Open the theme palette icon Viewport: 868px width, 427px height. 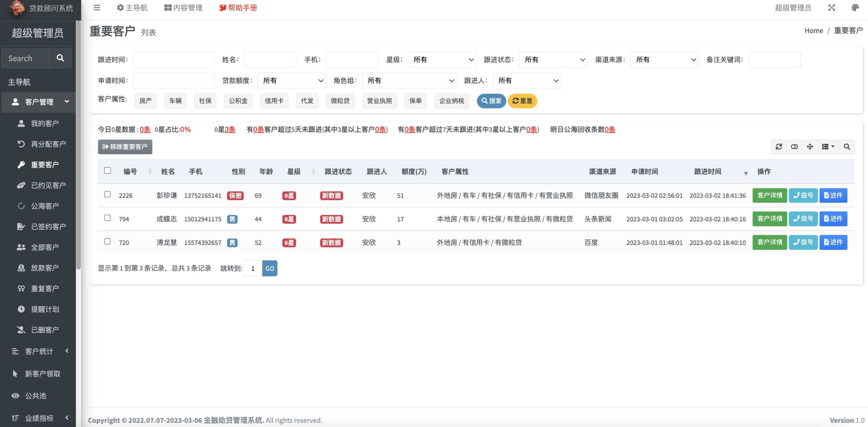click(855, 8)
